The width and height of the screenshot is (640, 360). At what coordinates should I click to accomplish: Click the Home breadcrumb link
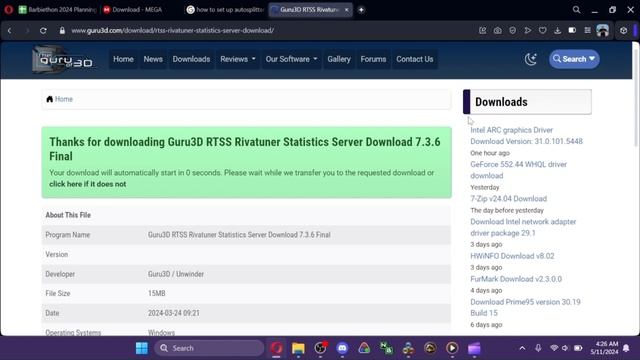pos(64,99)
